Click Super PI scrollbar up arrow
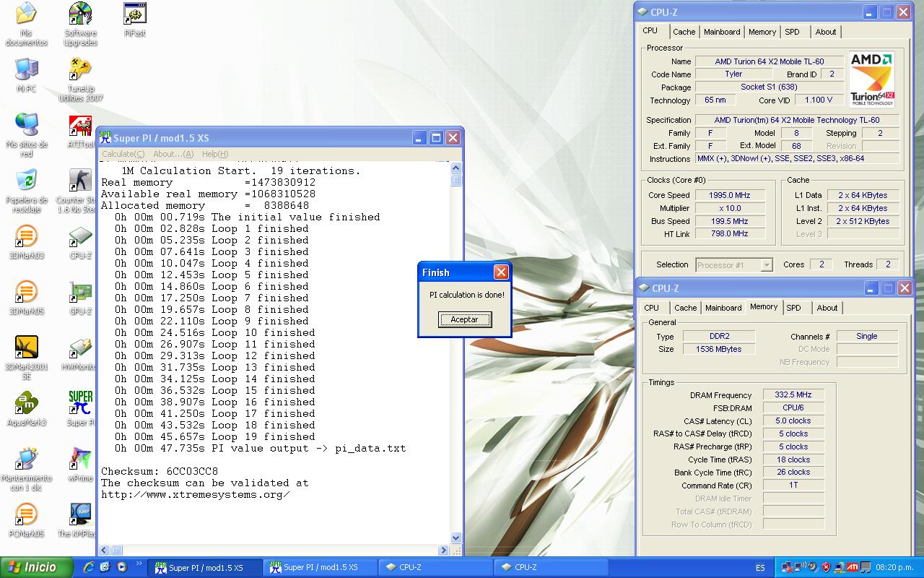This screenshot has width=924, height=578. [x=456, y=168]
